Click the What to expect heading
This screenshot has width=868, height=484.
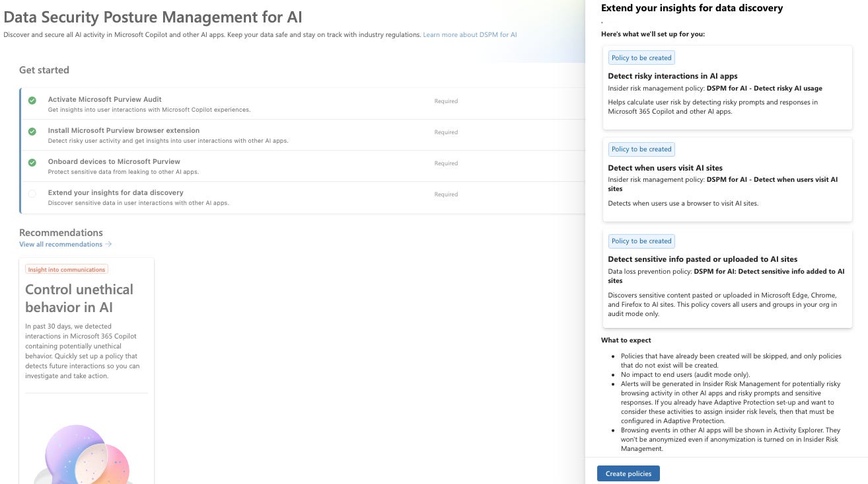[x=626, y=340]
